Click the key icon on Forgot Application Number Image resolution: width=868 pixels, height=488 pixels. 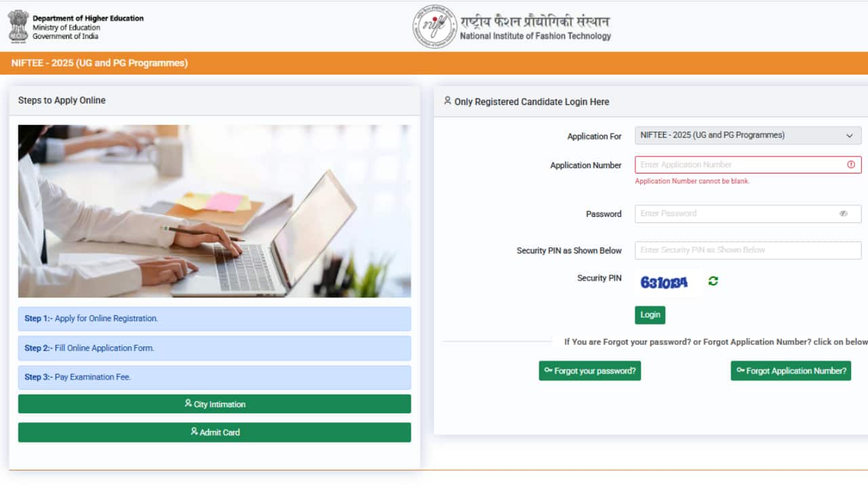pos(741,370)
